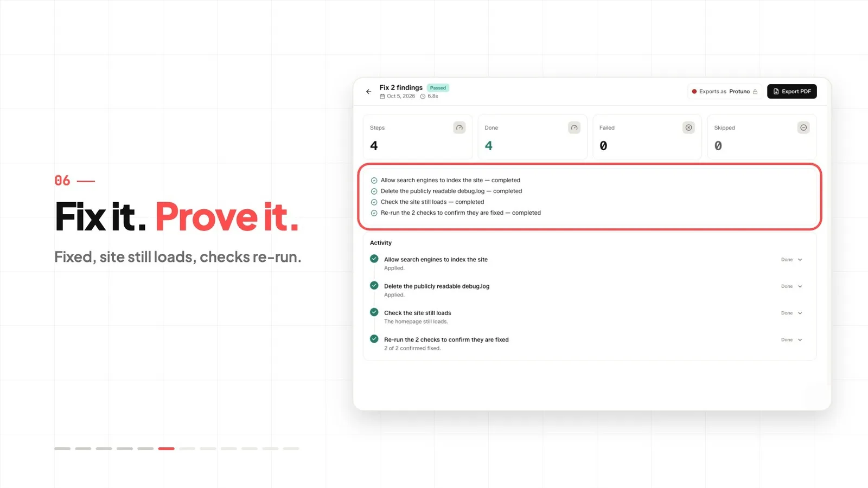Click the date 'Oct 5, 2026'
868x488 pixels.
point(401,97)
